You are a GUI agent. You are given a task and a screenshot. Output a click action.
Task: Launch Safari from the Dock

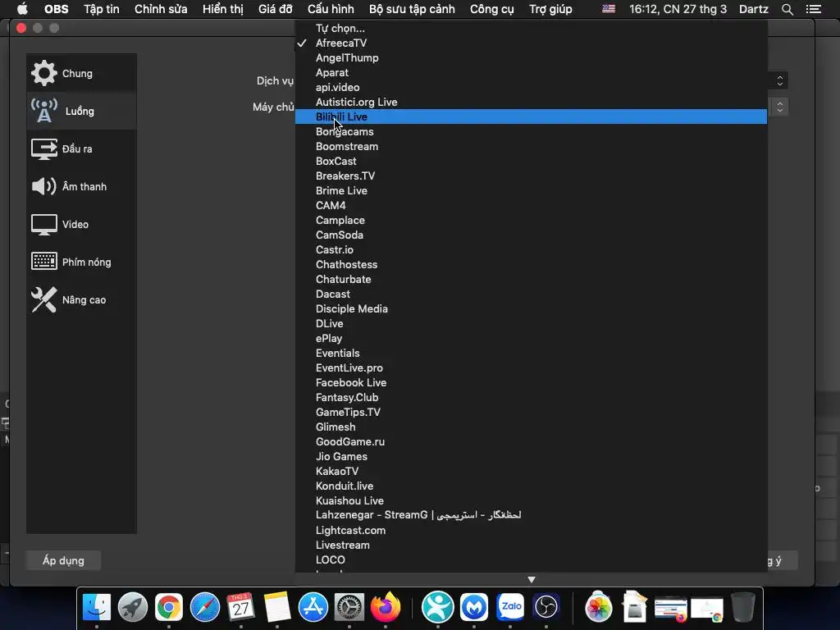tap(204, 607)
